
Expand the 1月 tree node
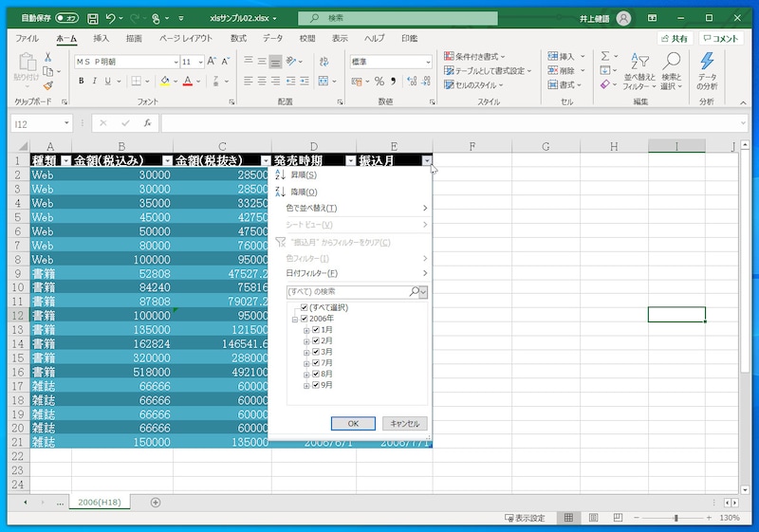pos(306,330)
